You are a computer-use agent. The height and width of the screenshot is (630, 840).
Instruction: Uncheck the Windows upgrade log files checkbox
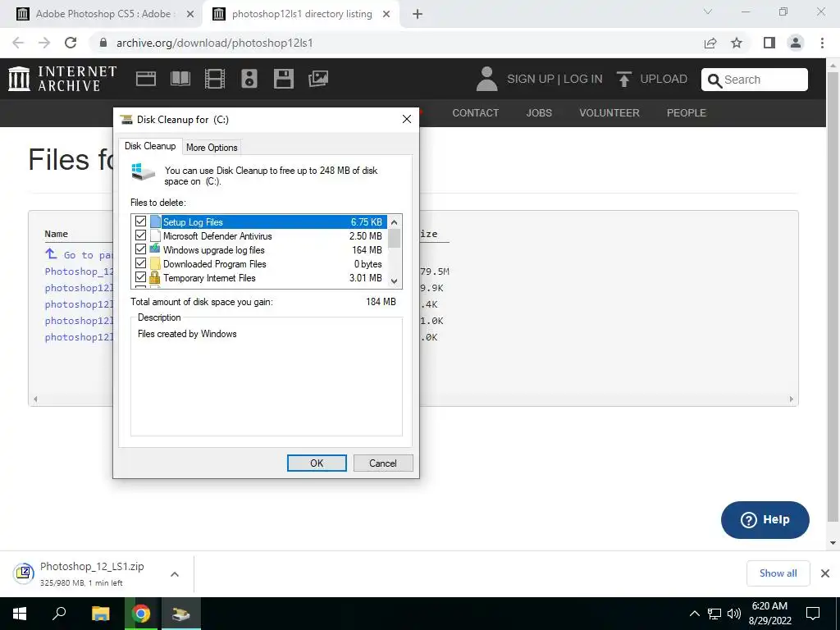141,249
